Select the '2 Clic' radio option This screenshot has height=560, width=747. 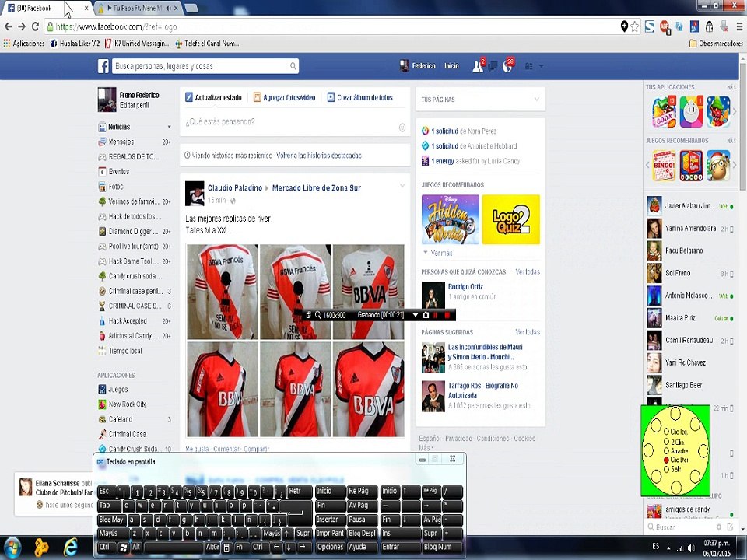point(667,442)
